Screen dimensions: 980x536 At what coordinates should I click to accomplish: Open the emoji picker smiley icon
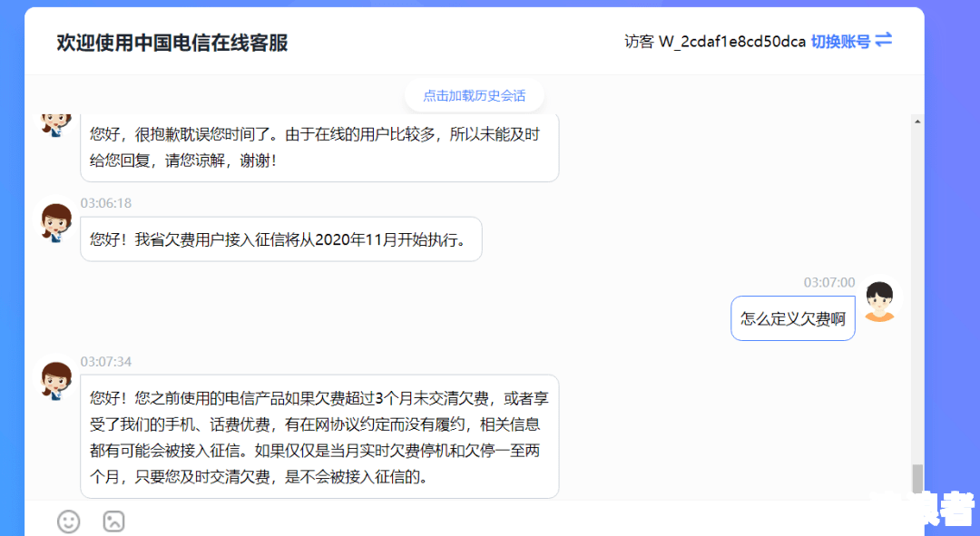(68, 521)
